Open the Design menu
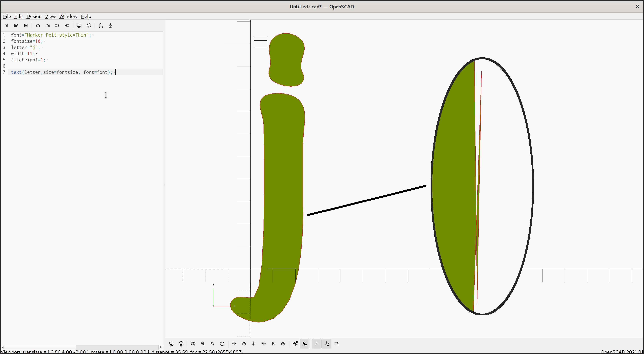The width and height of the screenshot is (644, 354). pos(34,16)
